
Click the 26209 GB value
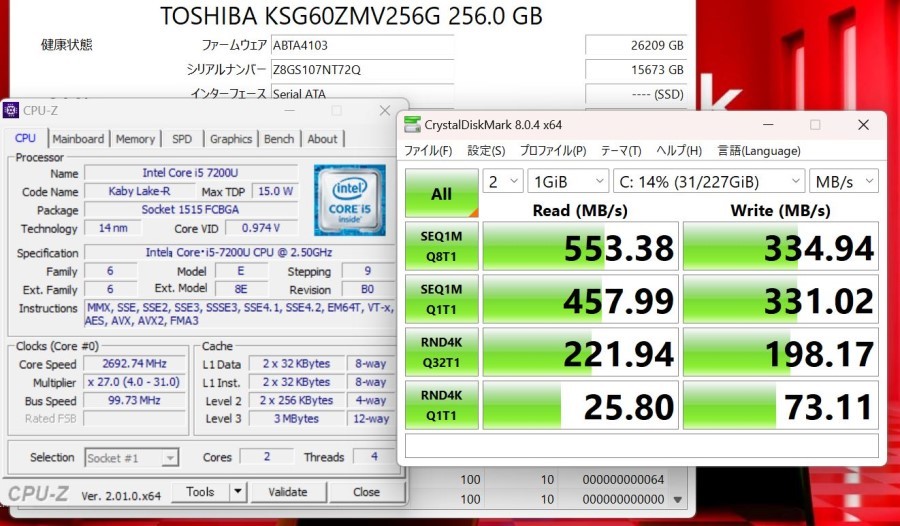[x=636, y=45]
